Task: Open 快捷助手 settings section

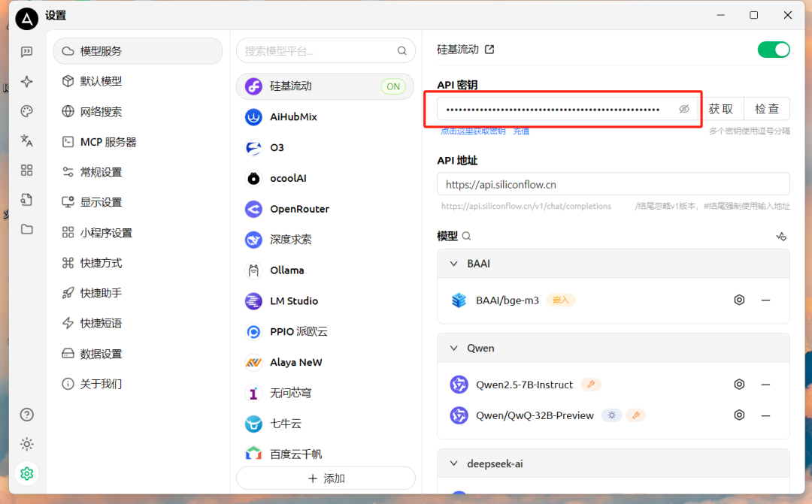Action: pos(138,293)
